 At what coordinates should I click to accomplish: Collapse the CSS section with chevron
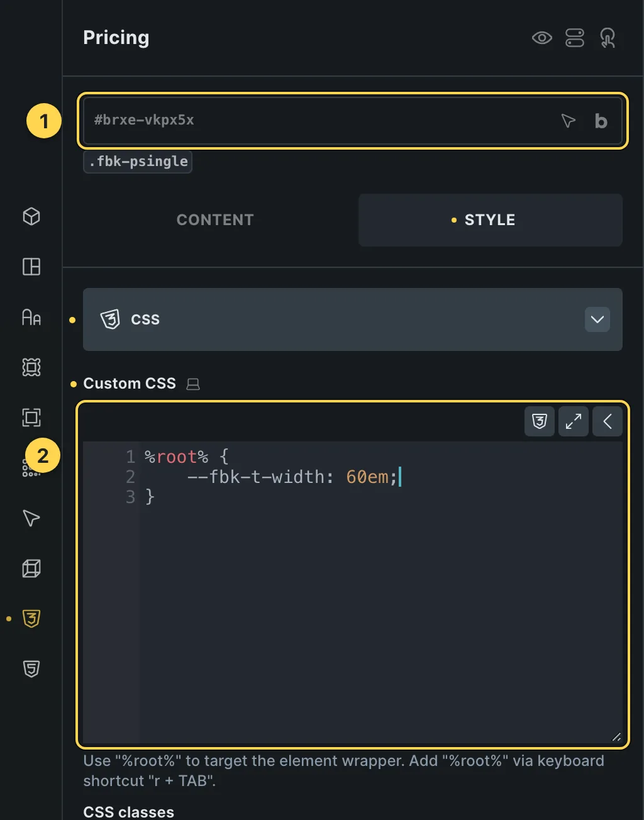click(x=597, y=319)
